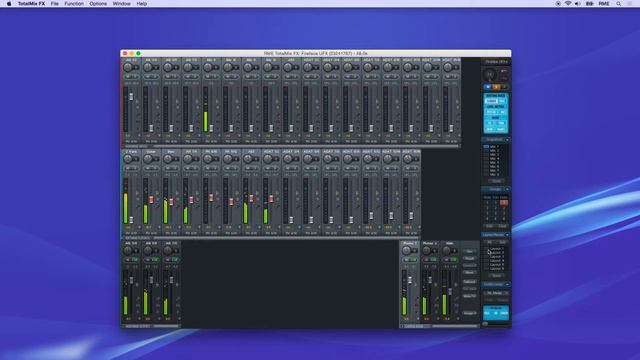The height and width of the screenshot is (360, 640).
Task: Toggle Trim show option
Action: coord(501,123)
